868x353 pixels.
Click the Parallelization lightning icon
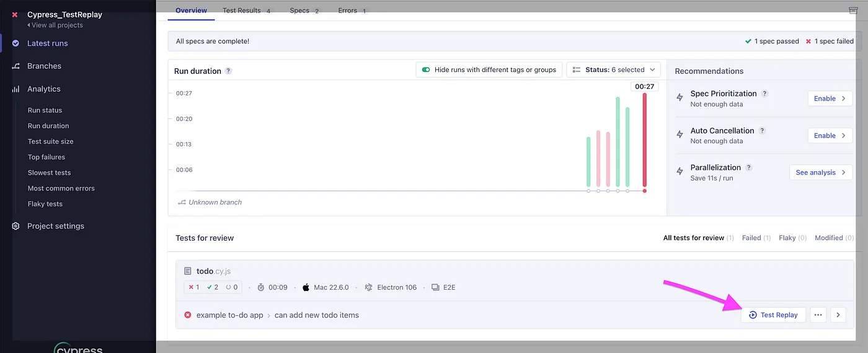click(x=680, y=171)
